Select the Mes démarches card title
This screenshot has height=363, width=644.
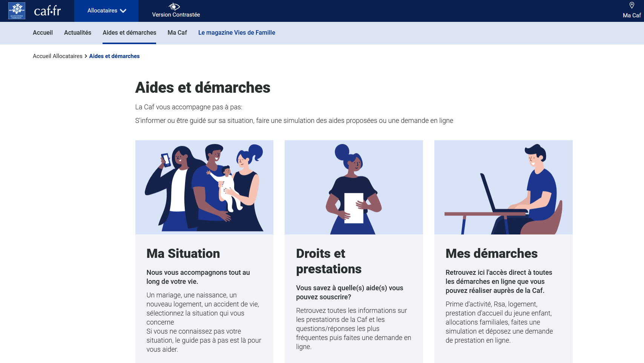pos(491,254)
